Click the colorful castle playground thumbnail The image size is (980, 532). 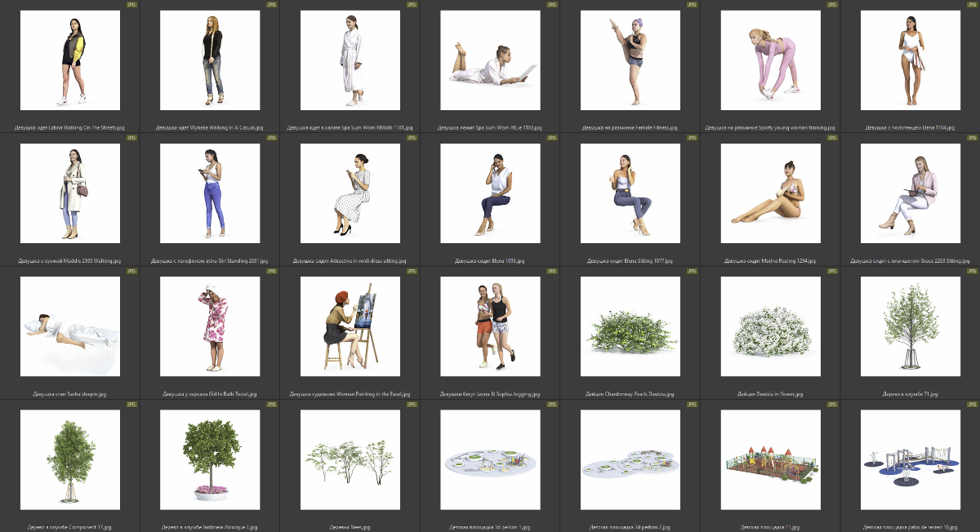770,459
